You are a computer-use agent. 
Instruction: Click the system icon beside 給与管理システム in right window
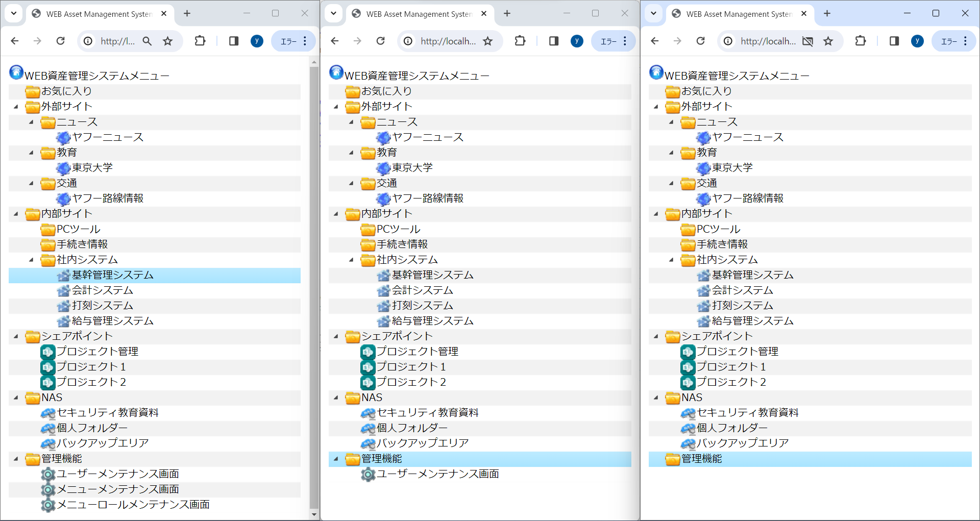(x=703, y=321)
